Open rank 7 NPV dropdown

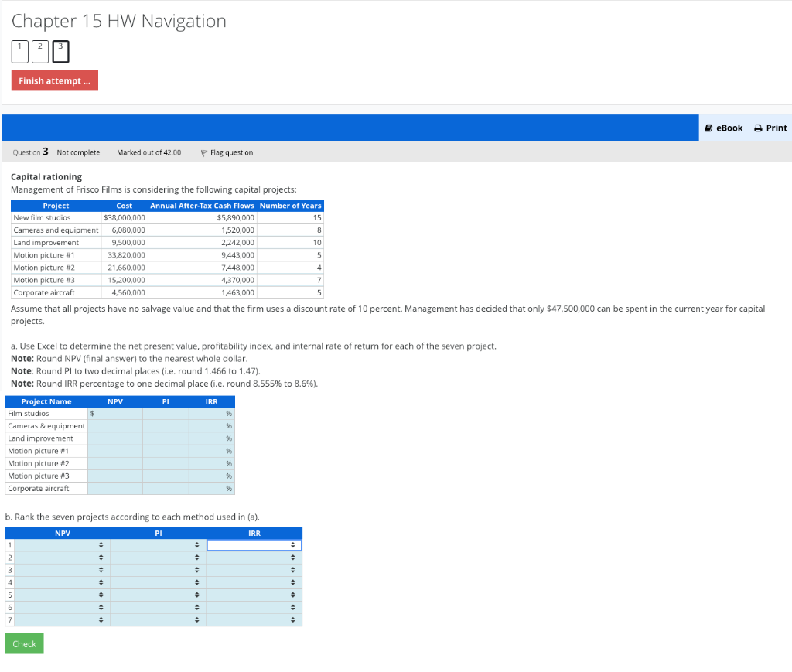point(62,620)
